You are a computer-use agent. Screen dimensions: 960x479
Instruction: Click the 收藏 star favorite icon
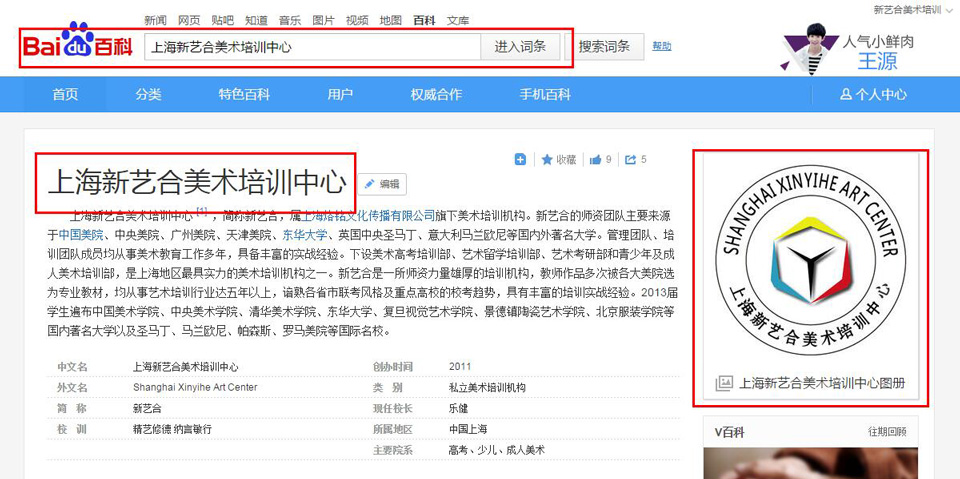click(547, 160)
